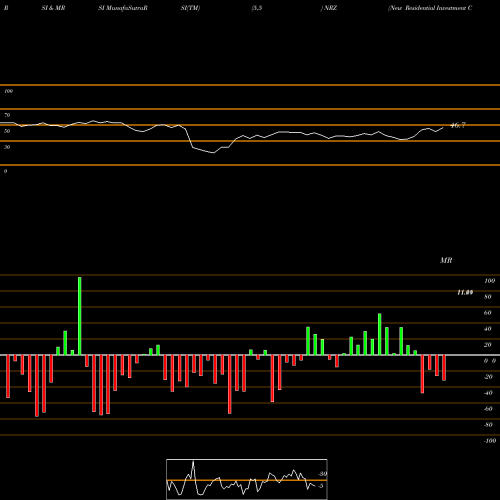Viewport: 500px width, 500px height.
Task: Click the MR axis label '40'
Action: tap(488, 329)
